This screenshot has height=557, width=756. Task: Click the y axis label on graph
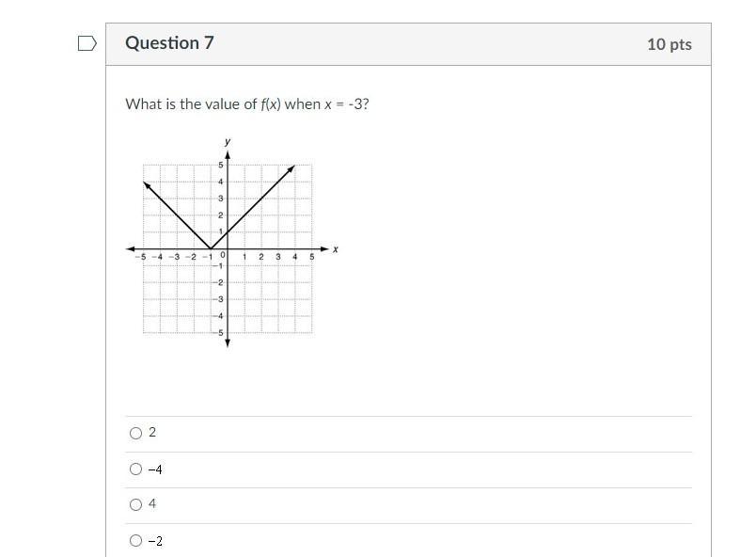pos(228,142)
